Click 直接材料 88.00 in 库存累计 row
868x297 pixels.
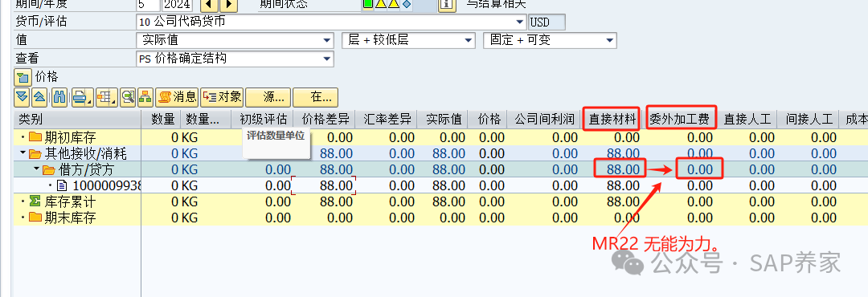624,202
